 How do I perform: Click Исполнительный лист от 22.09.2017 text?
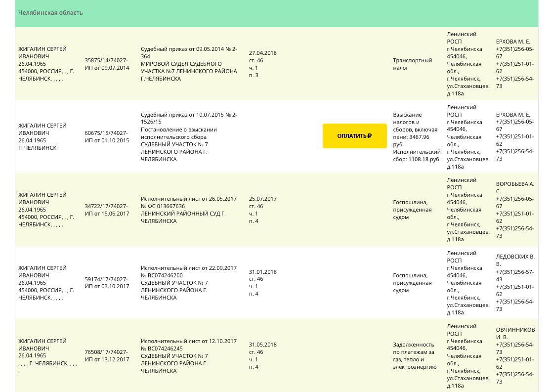[x=189, y=283]
